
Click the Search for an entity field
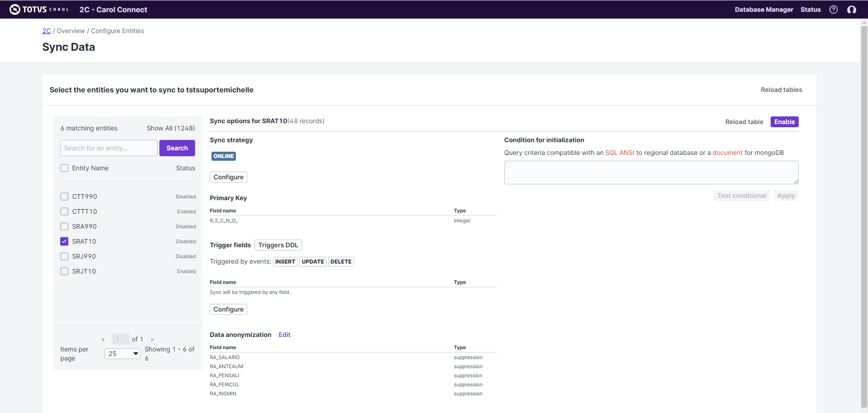click(109, 148)
